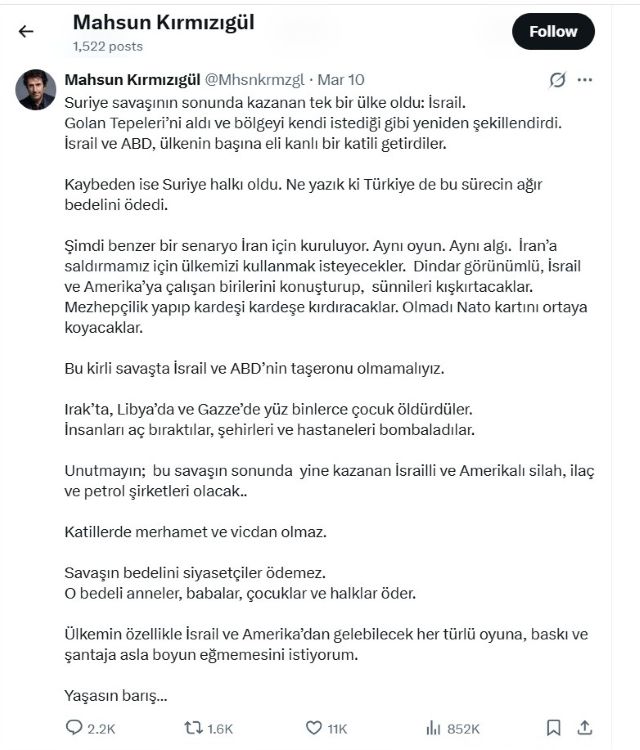Click the Grok explain icon

(x=558, y=80)
